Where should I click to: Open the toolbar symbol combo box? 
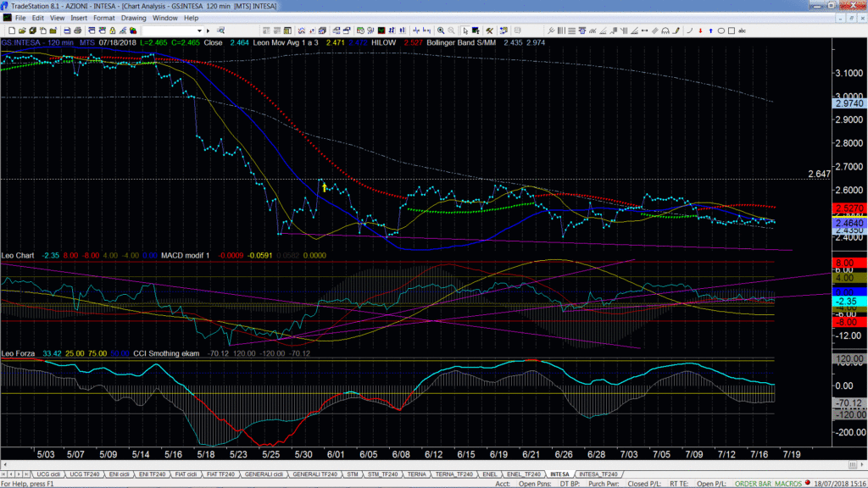(172, 31)
